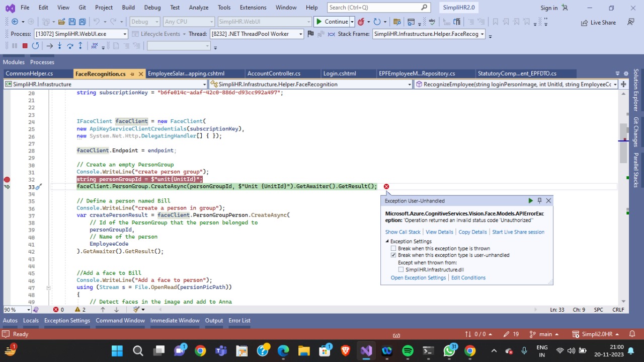Expand the Stack Frame dropdown
644x362 pixels.
[x=482, y=34]
